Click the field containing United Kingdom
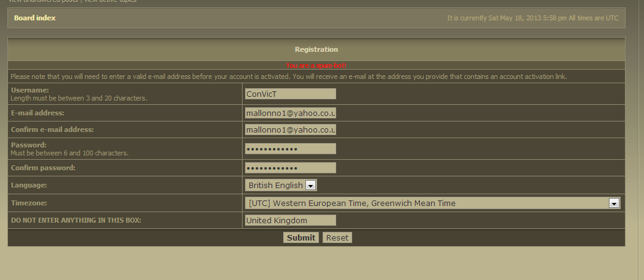The height and width of the screenshot is (280, 644). coord(290,220)
